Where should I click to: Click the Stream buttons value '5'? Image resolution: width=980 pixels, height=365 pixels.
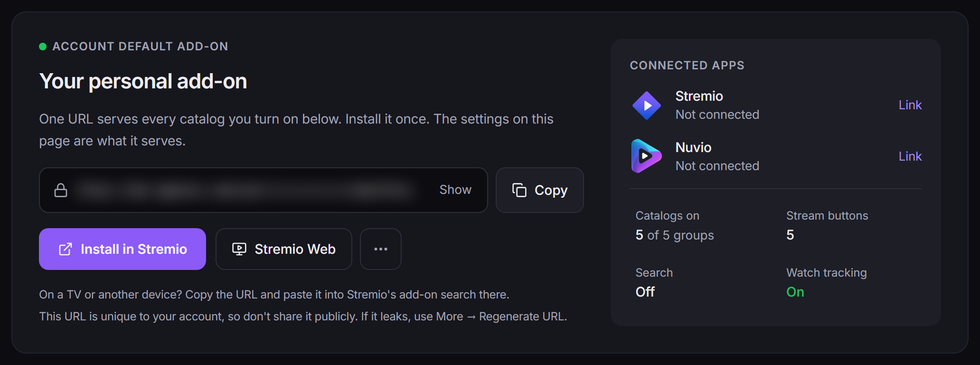(790, 235)
